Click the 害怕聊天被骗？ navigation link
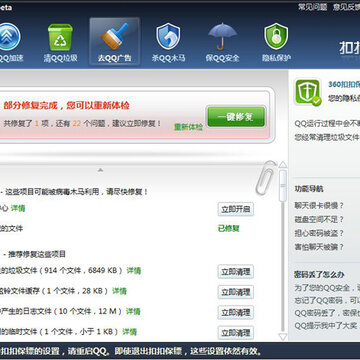 tap(319, 247)
